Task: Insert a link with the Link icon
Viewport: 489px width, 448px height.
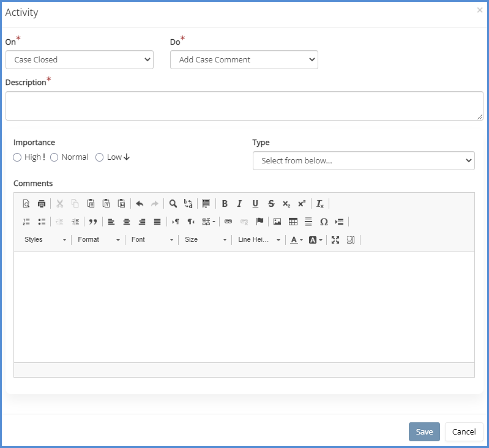Action: 228,222
